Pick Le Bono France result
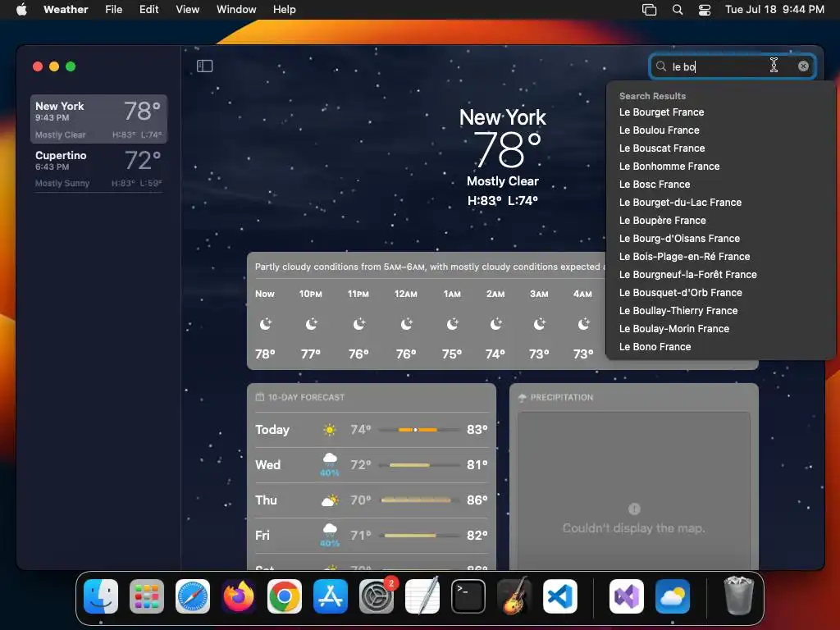Viewport: 840px width, 630px height. (x=655, y=347)
